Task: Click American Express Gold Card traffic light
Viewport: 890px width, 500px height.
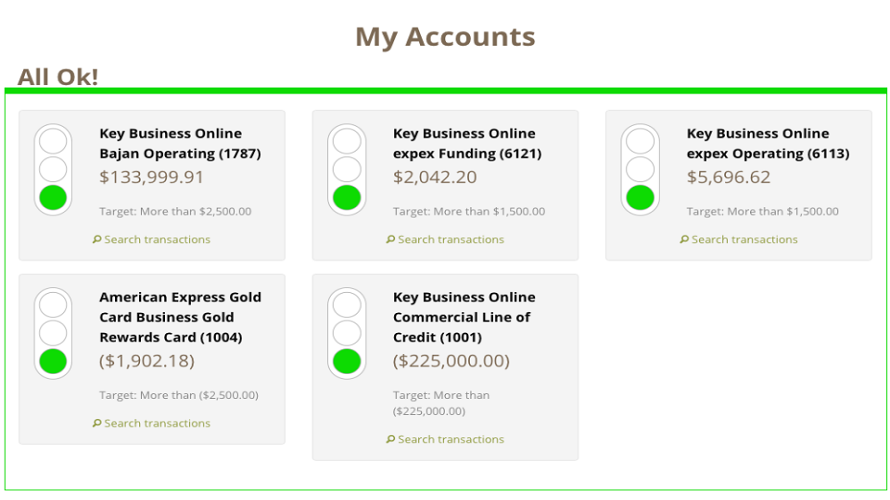Action: pos(53,333)
